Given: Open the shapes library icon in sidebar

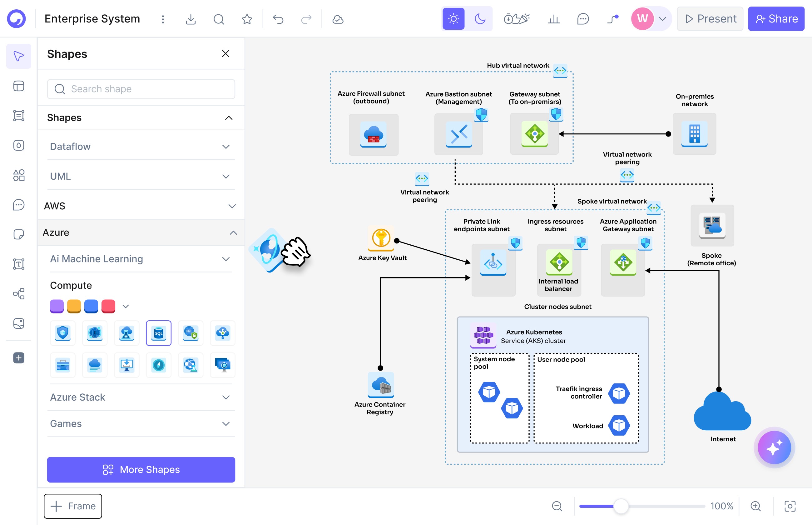Looking at the screenshot, I should click(19, 175).
